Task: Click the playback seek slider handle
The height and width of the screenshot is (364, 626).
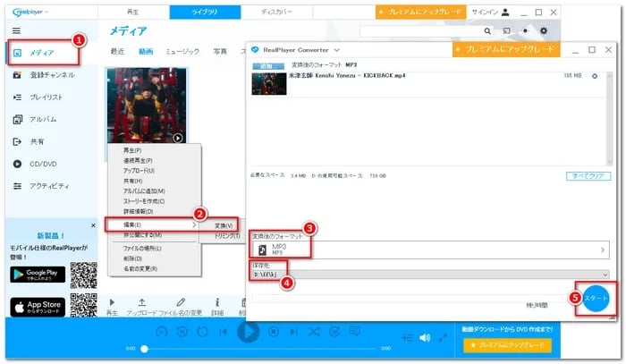Action: click(x=145, y=349)
